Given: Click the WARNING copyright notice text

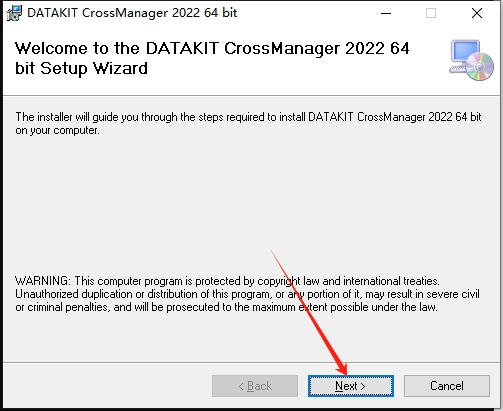Looking at the screenshot, I should click(x=247, y=294).
